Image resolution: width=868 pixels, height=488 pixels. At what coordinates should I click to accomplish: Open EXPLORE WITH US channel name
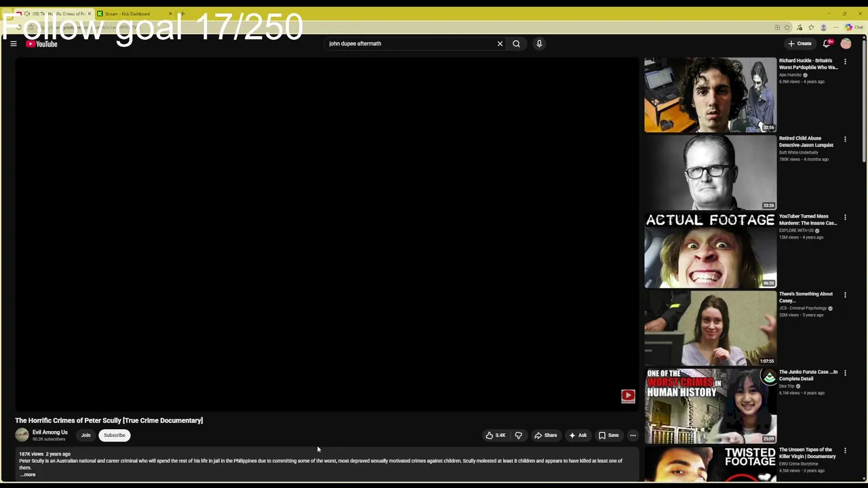[796, 230]
